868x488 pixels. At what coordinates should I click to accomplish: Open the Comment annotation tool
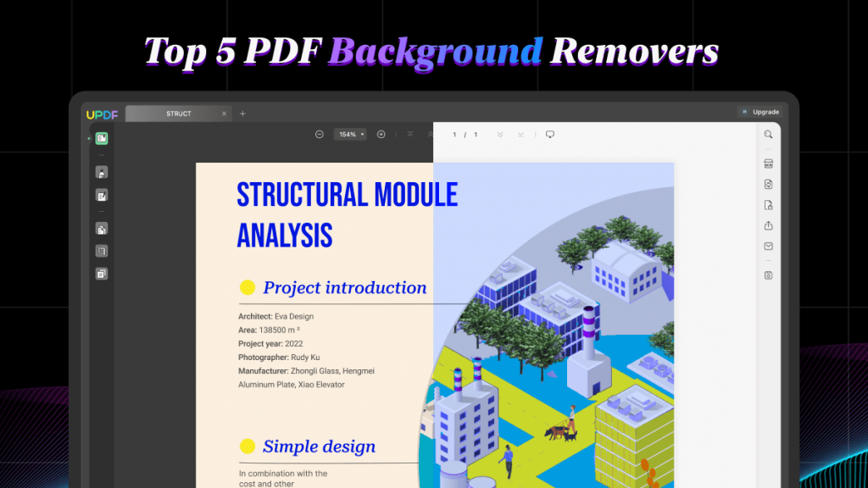point(102,171)
